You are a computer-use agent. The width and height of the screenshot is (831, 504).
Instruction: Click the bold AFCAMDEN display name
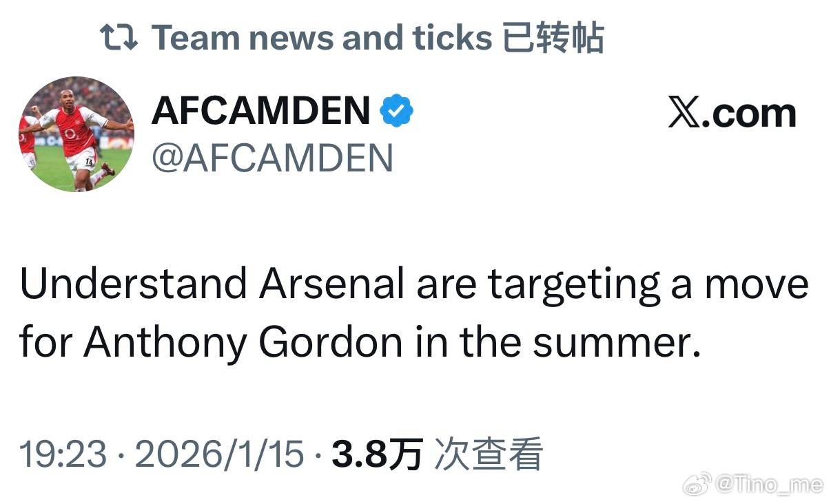(x=260, y=112)
